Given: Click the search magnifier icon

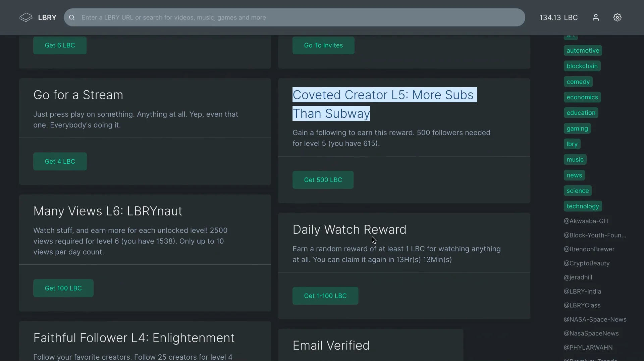Looking at the screenshot, I should pos(72,17).
